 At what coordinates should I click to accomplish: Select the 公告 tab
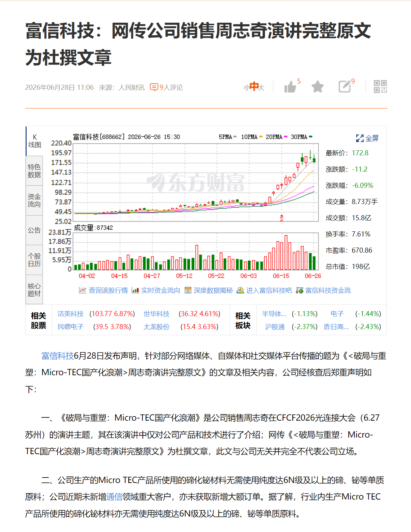coord(35,230)
